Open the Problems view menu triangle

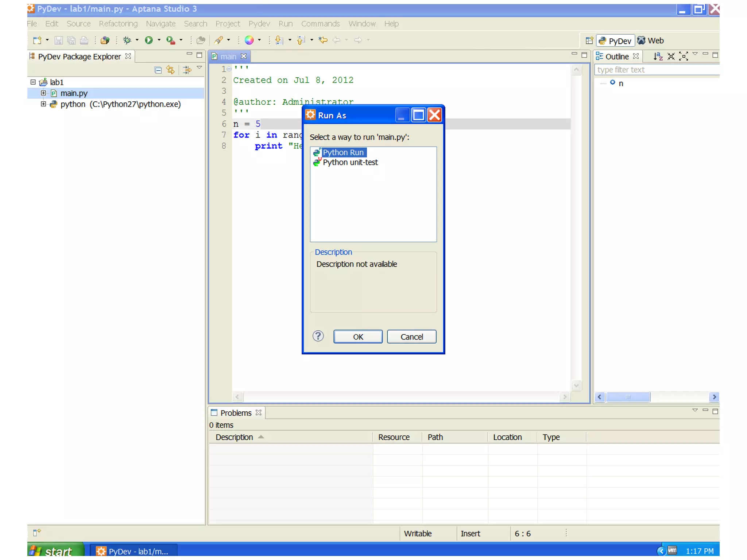click(695, 411)
